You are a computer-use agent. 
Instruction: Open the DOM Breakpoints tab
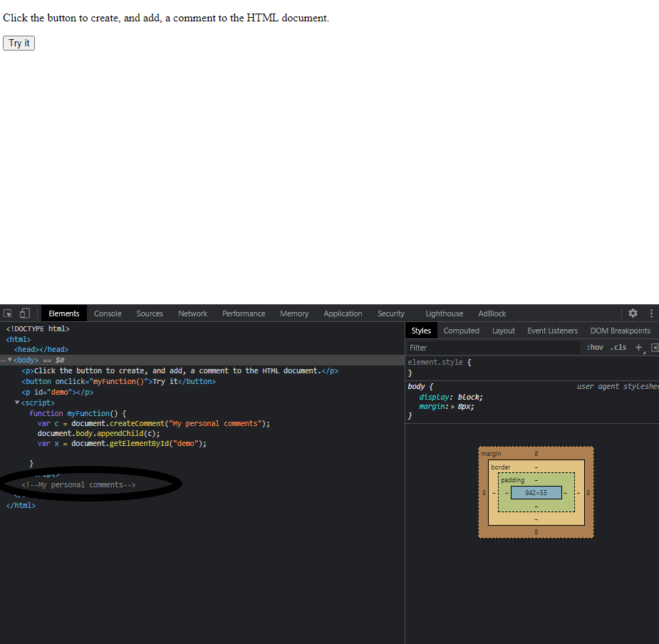tap(621, 331)
